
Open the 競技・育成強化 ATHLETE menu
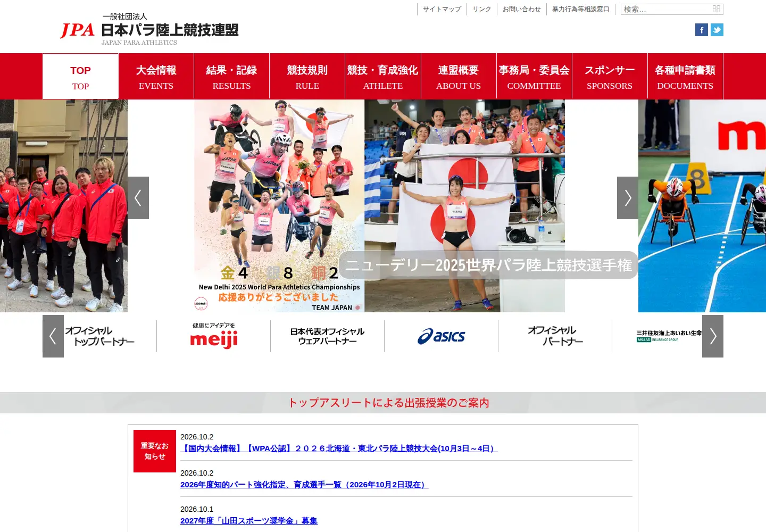point(383,77)
